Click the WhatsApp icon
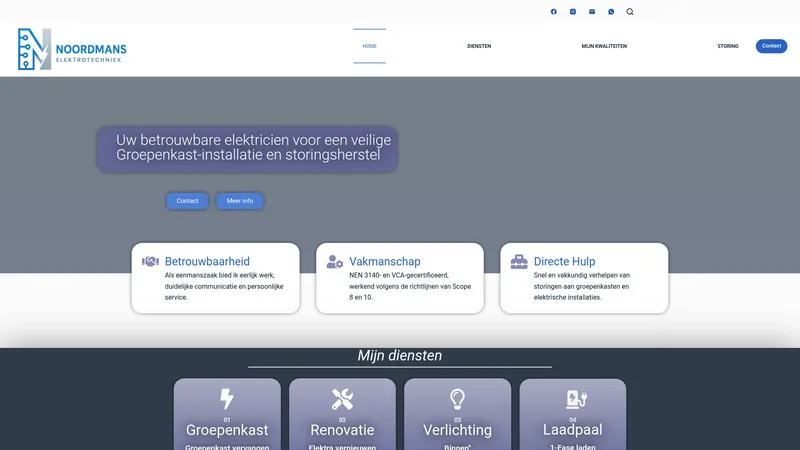This screenshot has width=800, height=450. pos(611,12)
